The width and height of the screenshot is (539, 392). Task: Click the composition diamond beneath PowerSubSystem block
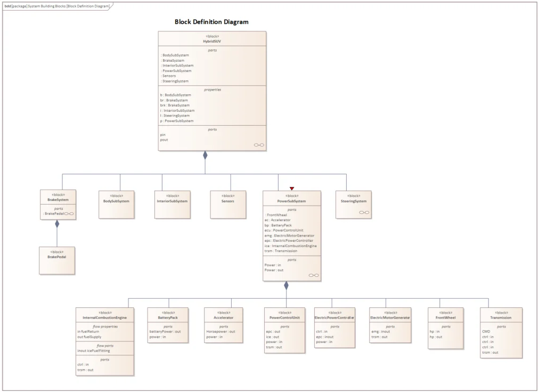pos(286,284)
